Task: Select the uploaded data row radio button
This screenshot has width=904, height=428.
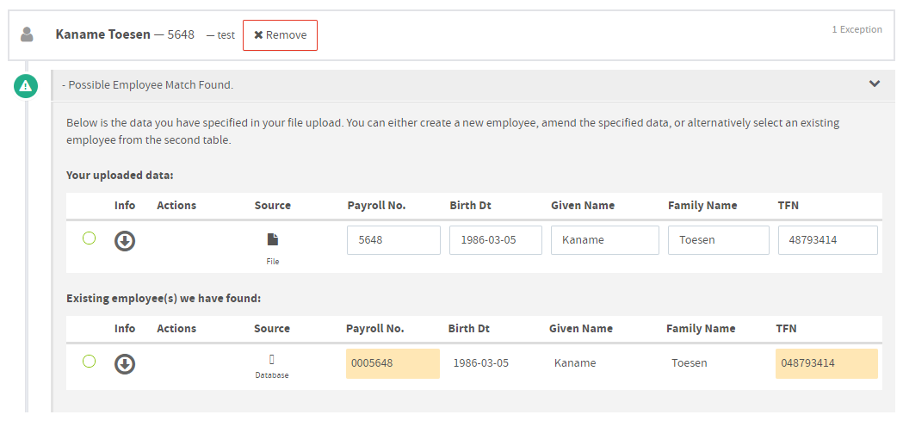Action: click(x=89, y=238)
